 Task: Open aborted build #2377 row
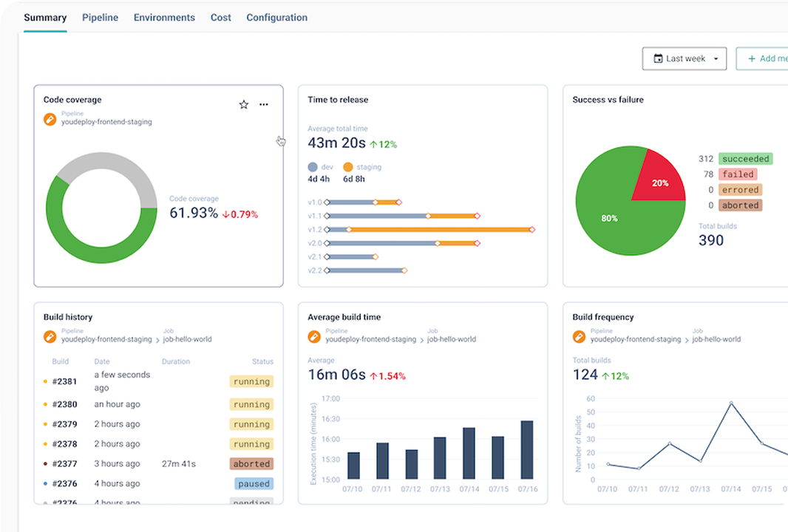158,464
